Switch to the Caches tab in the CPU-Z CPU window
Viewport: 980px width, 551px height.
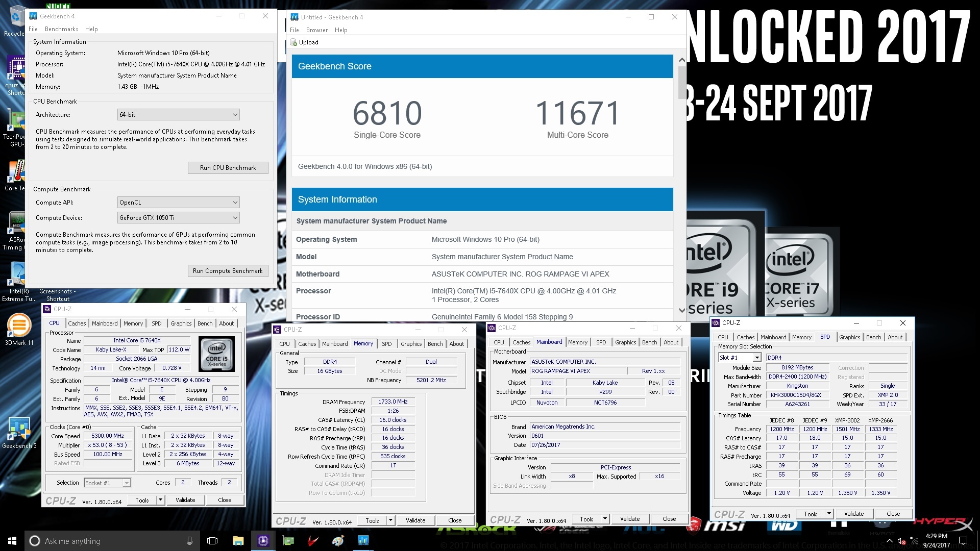coord(77,323)
